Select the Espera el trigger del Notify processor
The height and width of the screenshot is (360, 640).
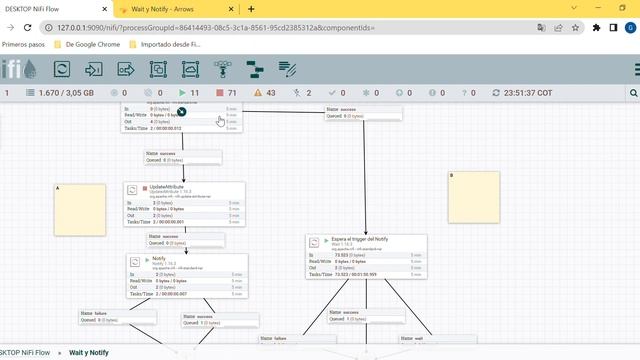[x=366, y=257]
